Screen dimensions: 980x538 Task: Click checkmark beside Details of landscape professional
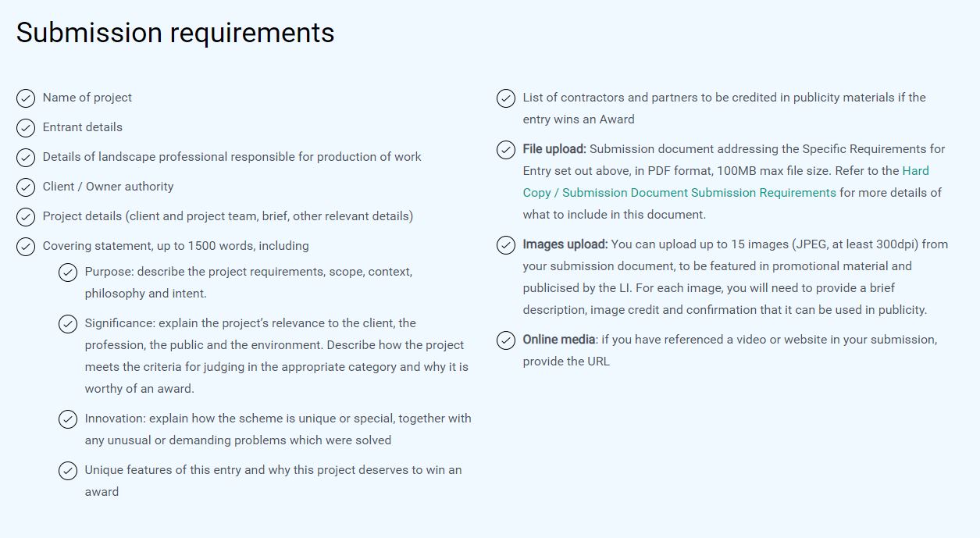[26, 158]
